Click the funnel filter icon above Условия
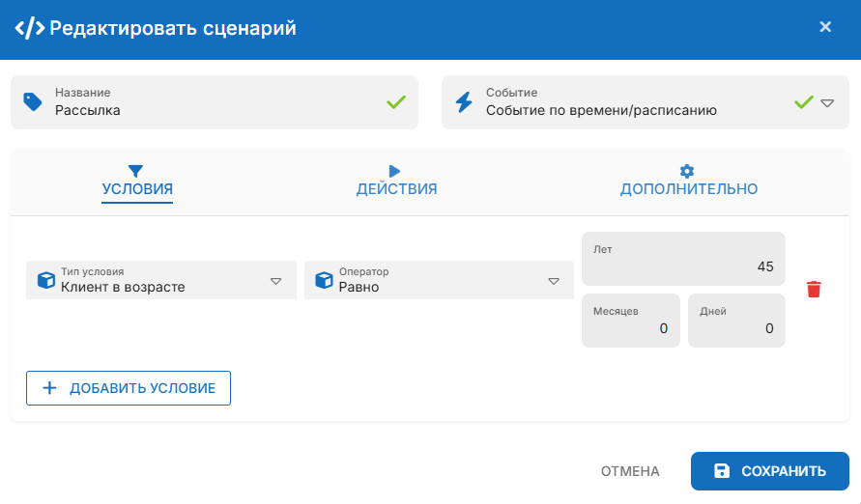Image resolution: width=861 pixels, height=504 pixels. tap(136, 171)
